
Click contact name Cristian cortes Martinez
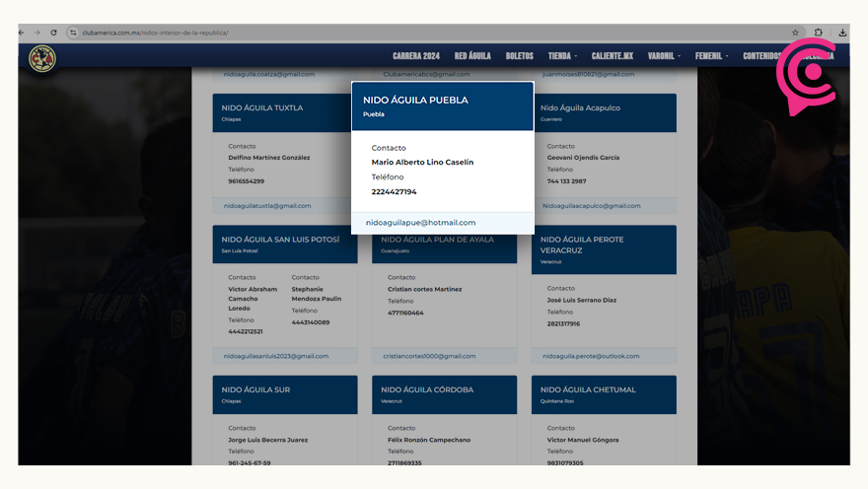424,289
